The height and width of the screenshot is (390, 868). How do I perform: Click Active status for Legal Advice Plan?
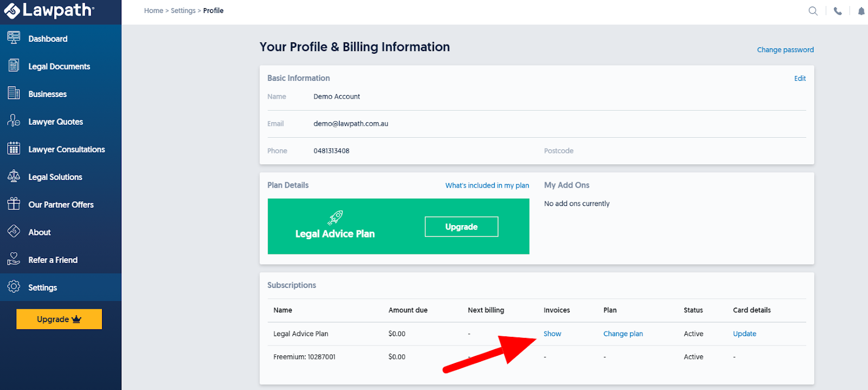tap(693, 334)
